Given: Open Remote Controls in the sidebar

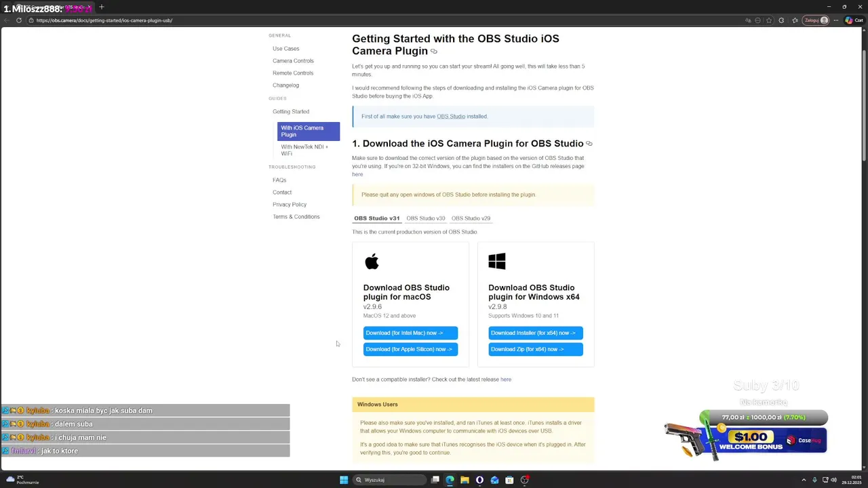Looking at the screenshot, I should pyautogui.click(x=293, y=73).
